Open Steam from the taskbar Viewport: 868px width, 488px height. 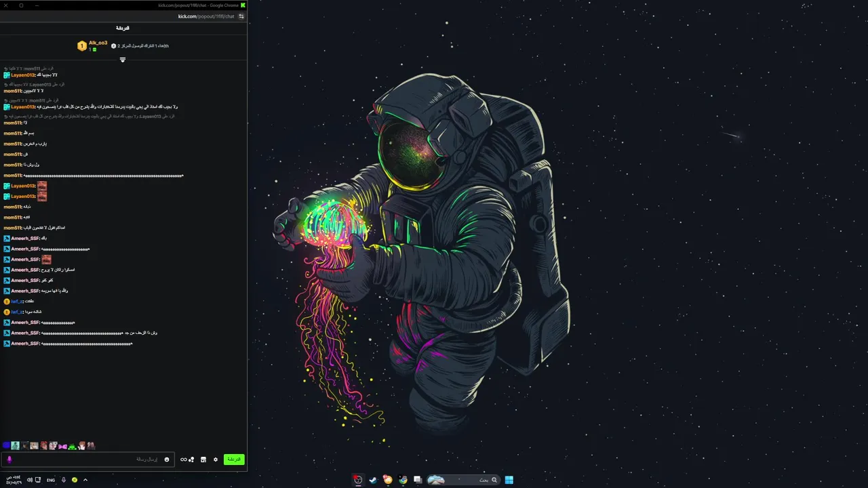373,480
